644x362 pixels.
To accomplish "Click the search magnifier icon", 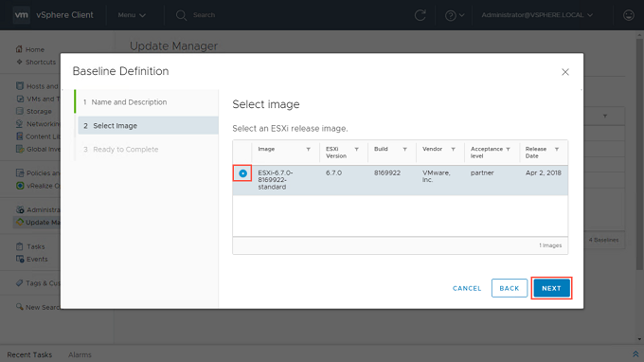I will (x=181, y=15).
